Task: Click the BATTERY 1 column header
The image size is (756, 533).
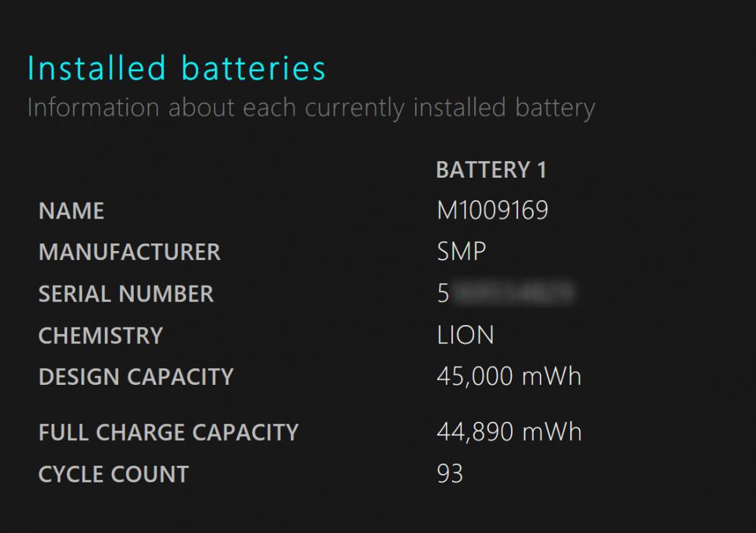Action: tap(491, 170)
